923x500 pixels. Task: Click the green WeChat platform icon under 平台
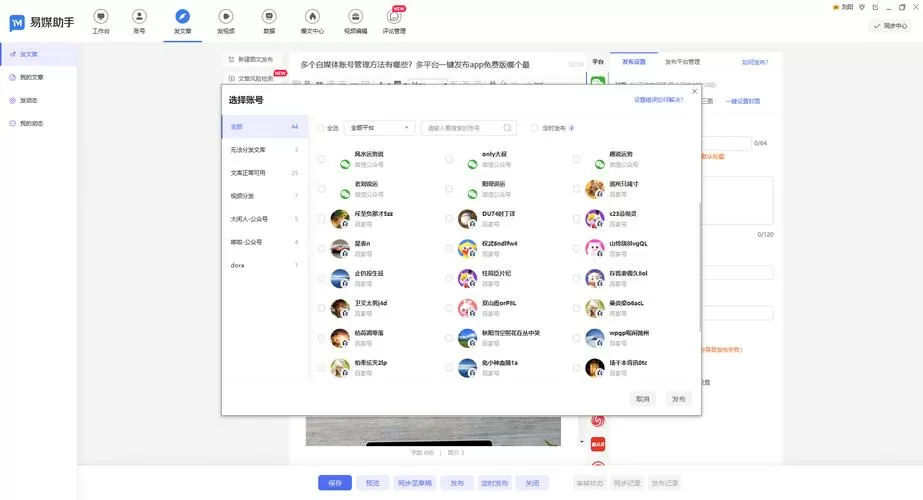[597, 80]
